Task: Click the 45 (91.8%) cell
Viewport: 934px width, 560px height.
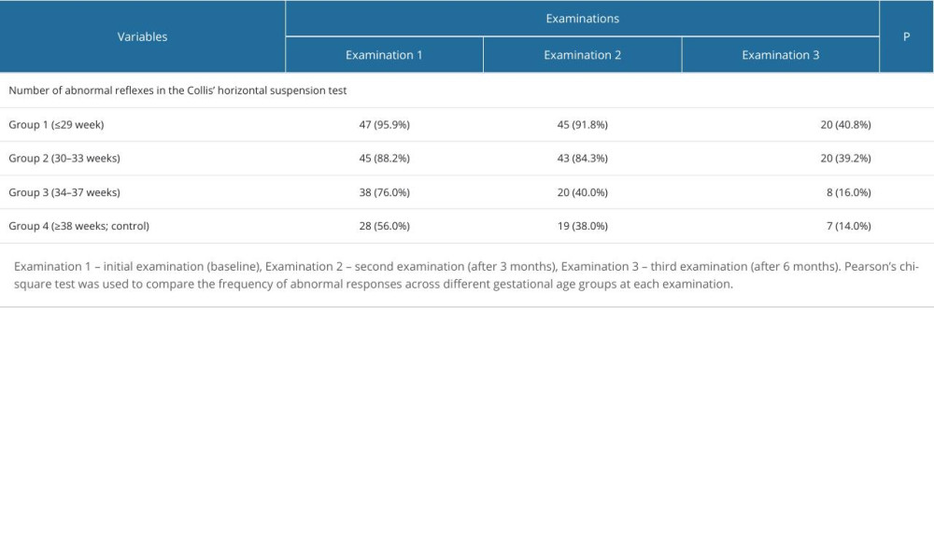Action: [582, 124]
